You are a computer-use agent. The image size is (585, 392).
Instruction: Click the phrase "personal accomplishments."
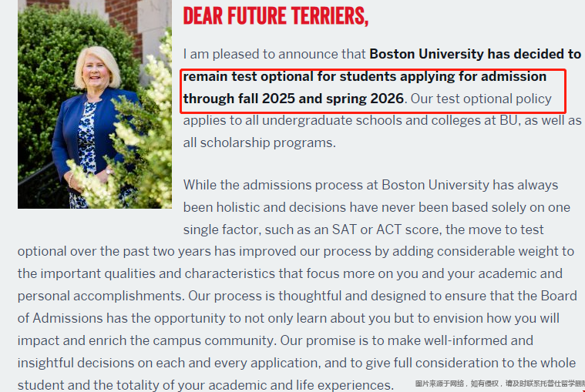click(101, 296)
